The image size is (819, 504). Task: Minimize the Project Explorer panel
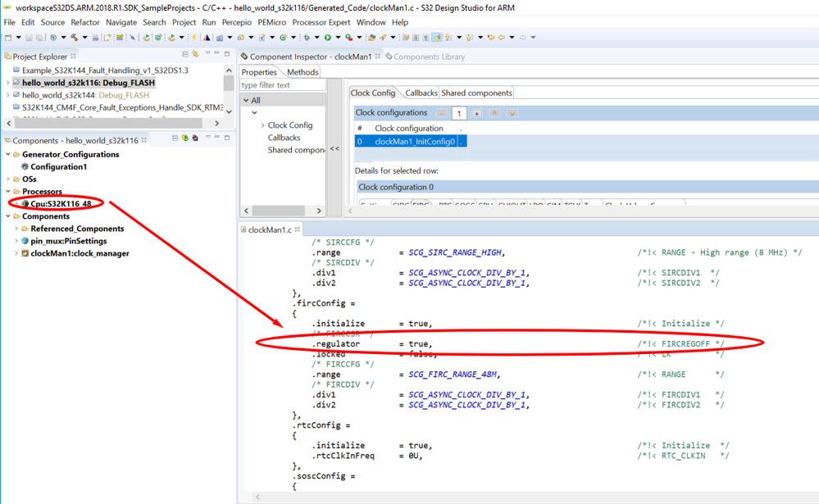pos(216,52)
